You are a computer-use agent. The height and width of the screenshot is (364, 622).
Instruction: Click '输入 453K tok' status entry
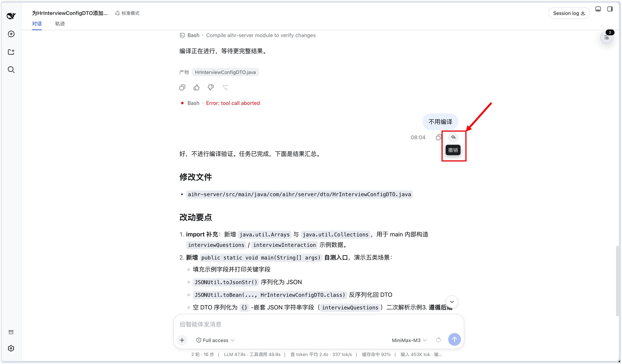[x=415, y=354]
